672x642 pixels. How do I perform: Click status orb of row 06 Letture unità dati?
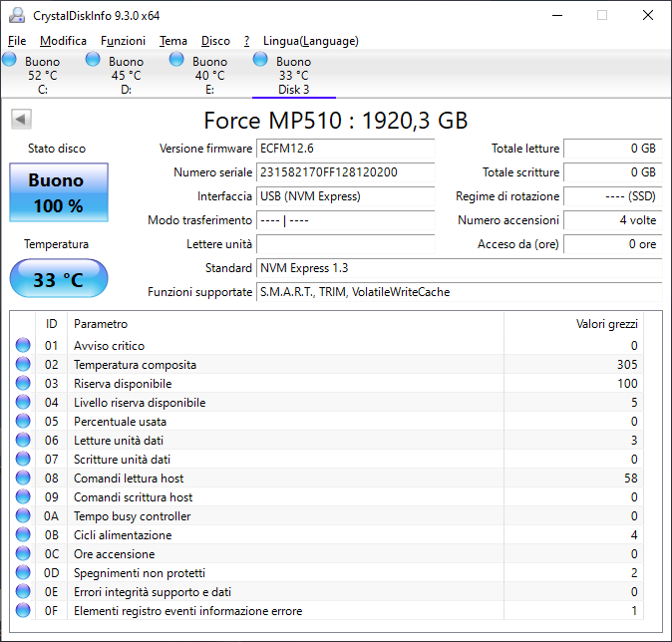[23, 441]
